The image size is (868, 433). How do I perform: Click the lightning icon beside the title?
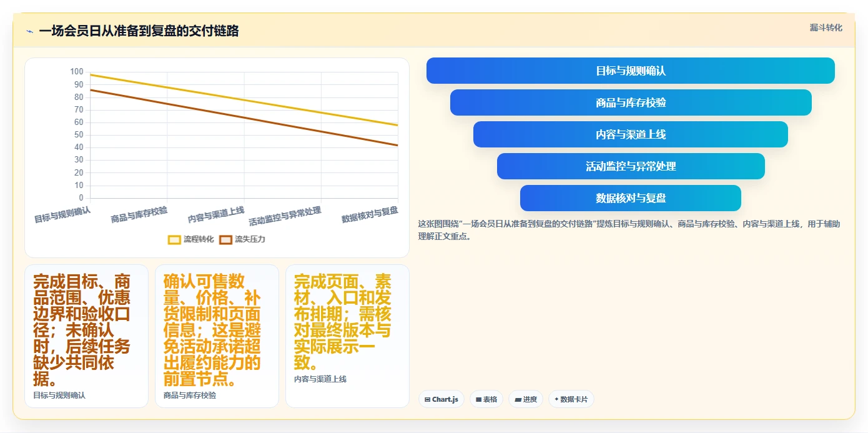pyautogui.click(x=29, y=31)
